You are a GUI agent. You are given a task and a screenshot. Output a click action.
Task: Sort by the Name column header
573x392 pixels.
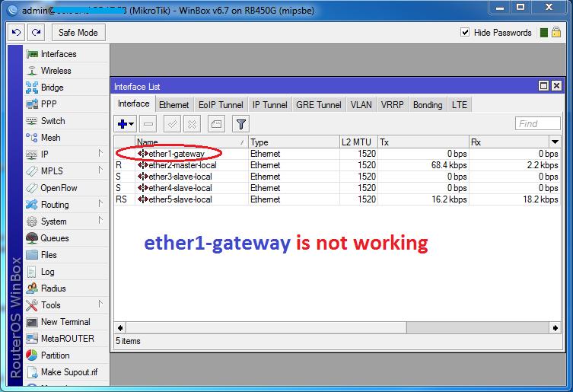pyautogui.click(x=192, y=142)
